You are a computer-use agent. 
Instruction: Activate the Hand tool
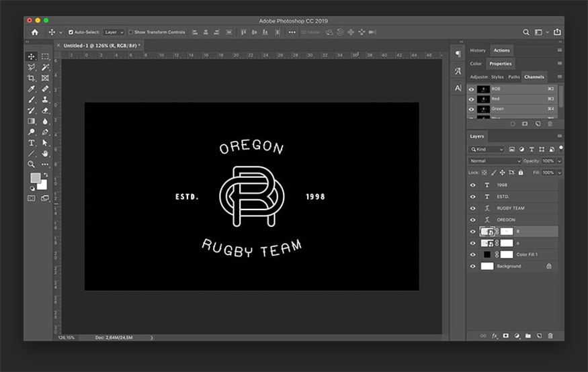(x=45, y=154)
